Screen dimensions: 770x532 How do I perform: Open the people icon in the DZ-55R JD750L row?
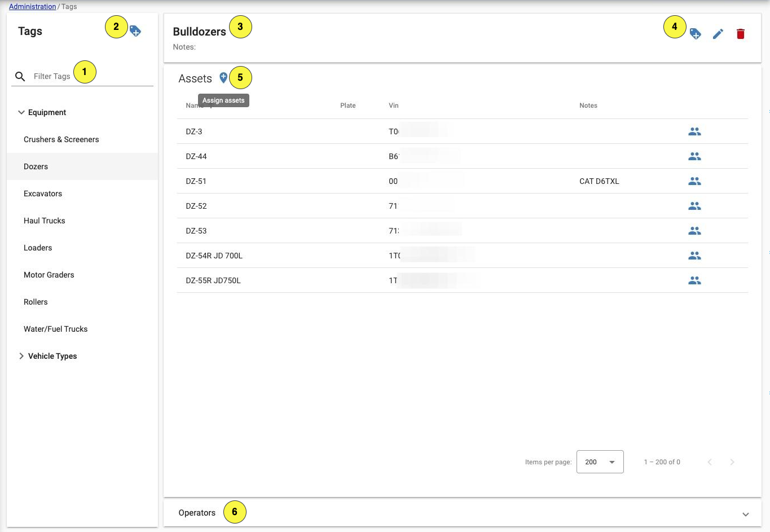(694, 280)
